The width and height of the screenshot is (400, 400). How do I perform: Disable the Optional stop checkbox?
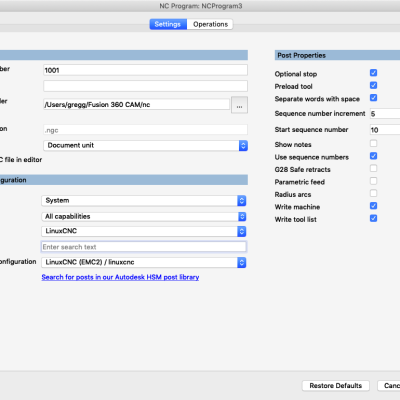click(373, 73)
